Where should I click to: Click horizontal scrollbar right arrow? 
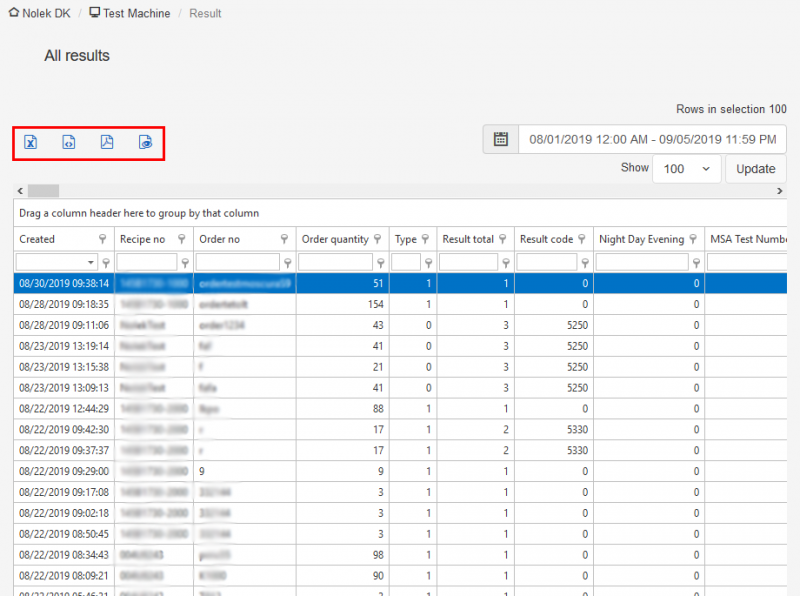[x=780, y=191]
